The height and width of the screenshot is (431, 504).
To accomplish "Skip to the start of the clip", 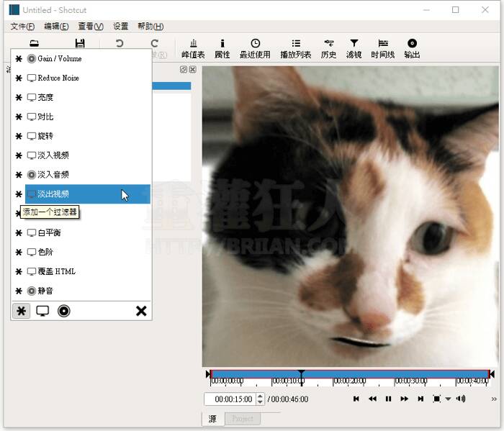I will pos(356,399).
